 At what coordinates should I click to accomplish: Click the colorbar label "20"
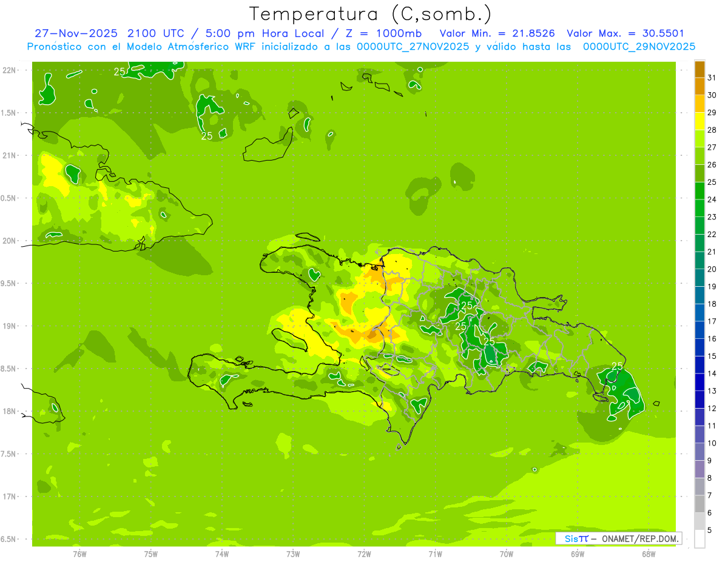712,269
